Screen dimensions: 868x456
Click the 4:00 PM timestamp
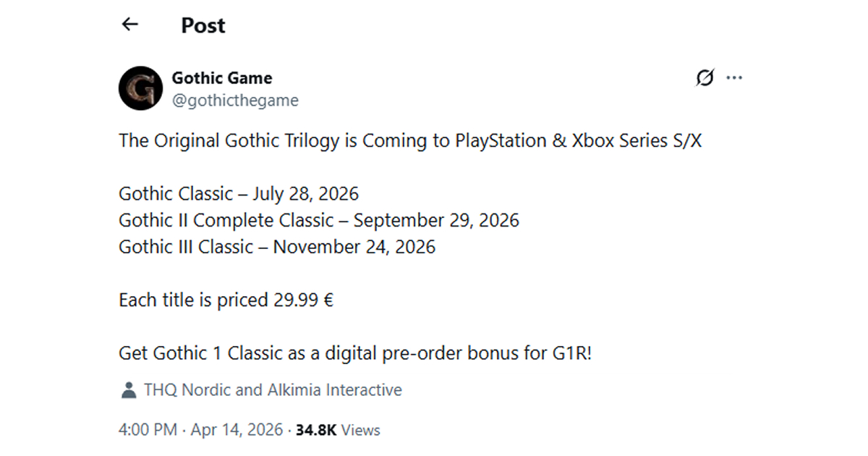click(148, 430)
